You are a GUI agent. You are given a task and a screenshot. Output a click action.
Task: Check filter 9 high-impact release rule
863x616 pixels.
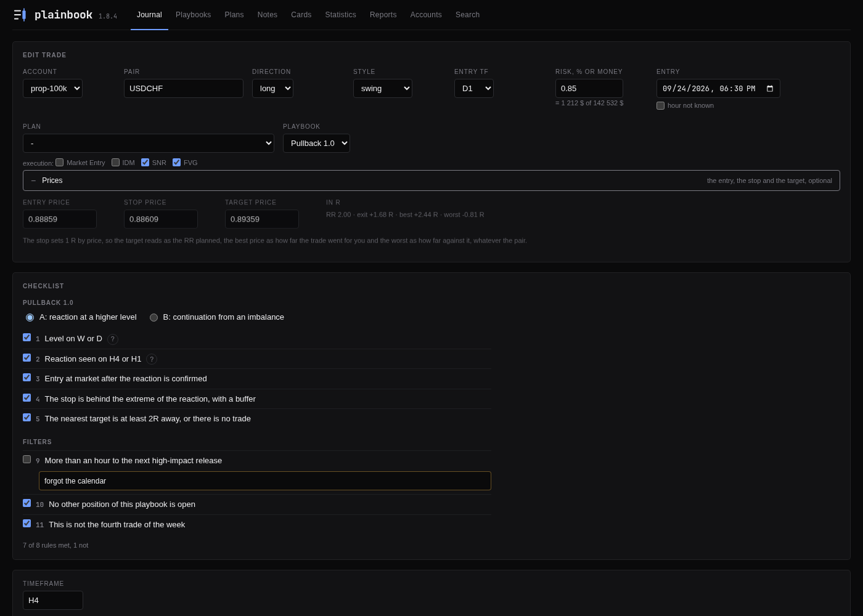pyautogui.click(x=27, y=460)
